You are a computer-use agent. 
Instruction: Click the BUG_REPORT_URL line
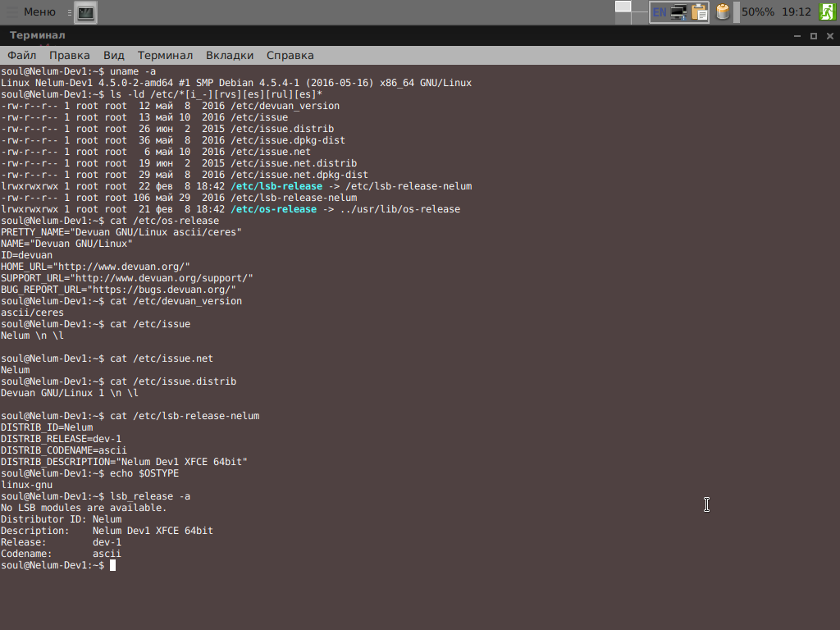pyautogui.click(x=118, y=290)
